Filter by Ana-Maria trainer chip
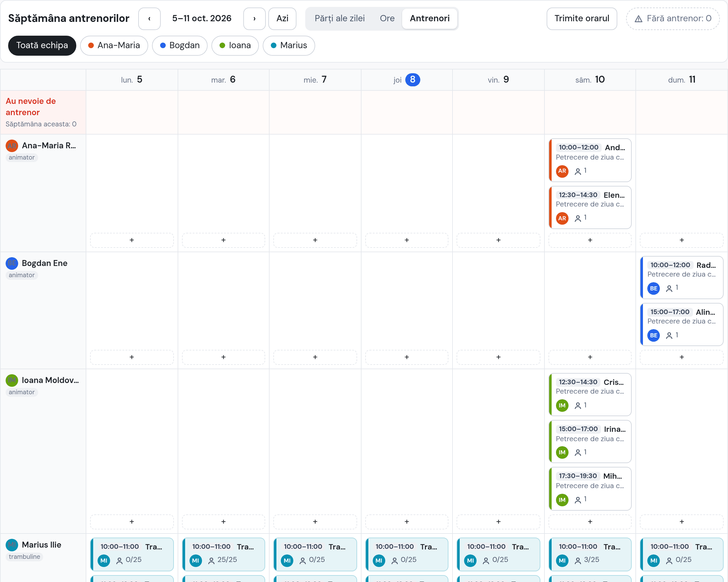Screen dimensions: 728x582 pyautogui.click(x=114, y=46)
